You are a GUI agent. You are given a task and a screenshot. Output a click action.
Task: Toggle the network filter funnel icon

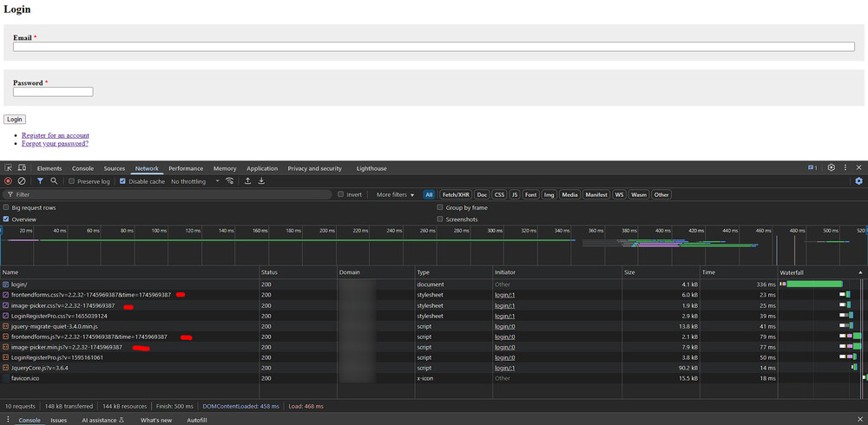point(40,181)
